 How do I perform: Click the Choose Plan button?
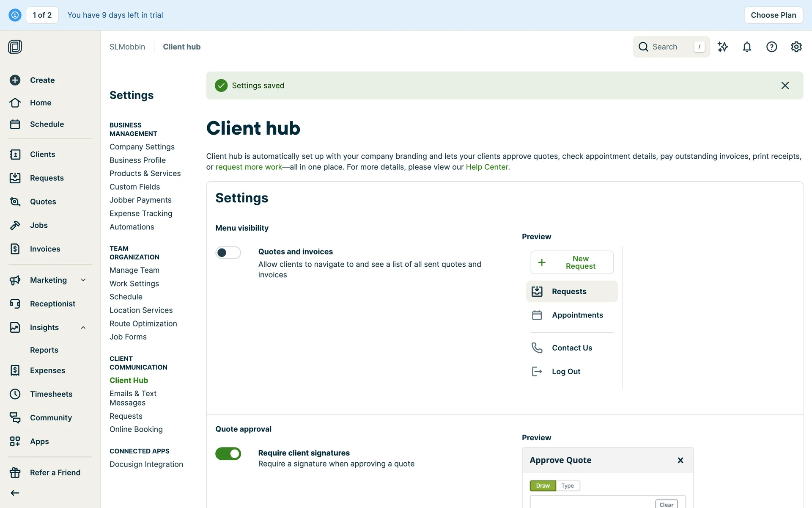[773, 15]
